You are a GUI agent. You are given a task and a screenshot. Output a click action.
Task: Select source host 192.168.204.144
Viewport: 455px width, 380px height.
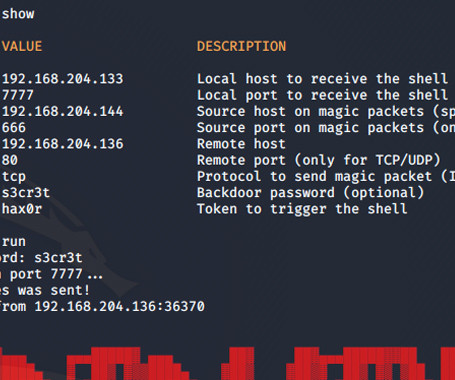(x=63, y=111)
